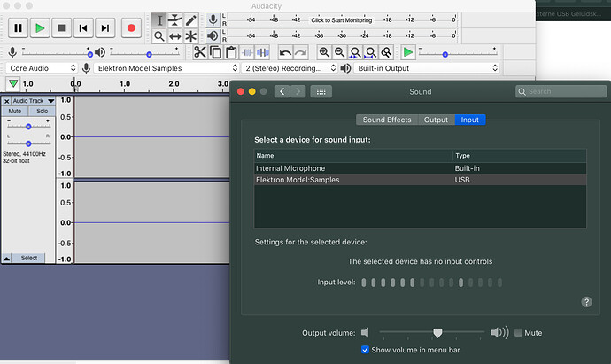Click the playback meter speaker icon
Screen dimensions: 611x364
click(x=213, y=35)
